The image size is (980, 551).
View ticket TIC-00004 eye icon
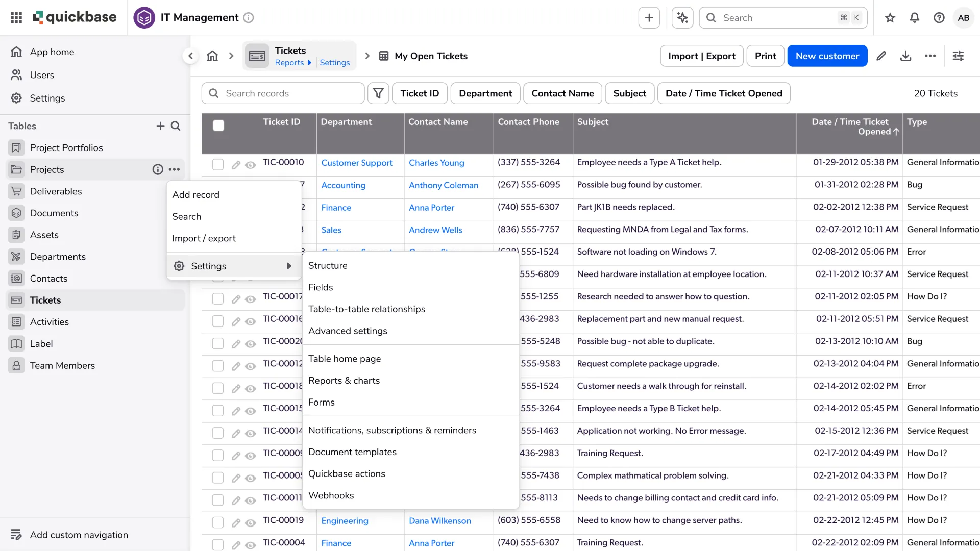pos(250,545)
